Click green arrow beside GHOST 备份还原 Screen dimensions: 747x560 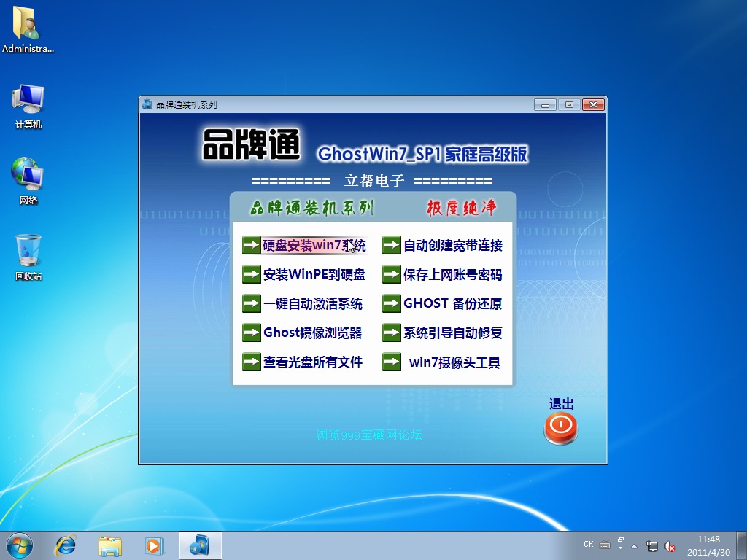click(x=392, y=303)
